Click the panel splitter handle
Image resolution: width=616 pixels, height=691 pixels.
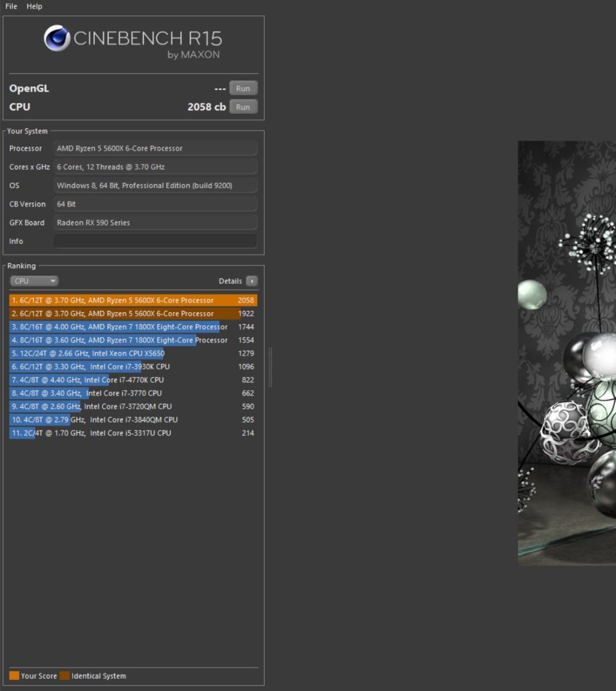[x=270, y=367]
